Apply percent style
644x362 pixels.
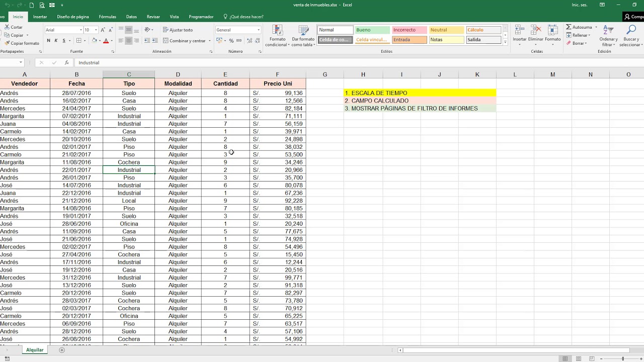click(x=231, y=41)
